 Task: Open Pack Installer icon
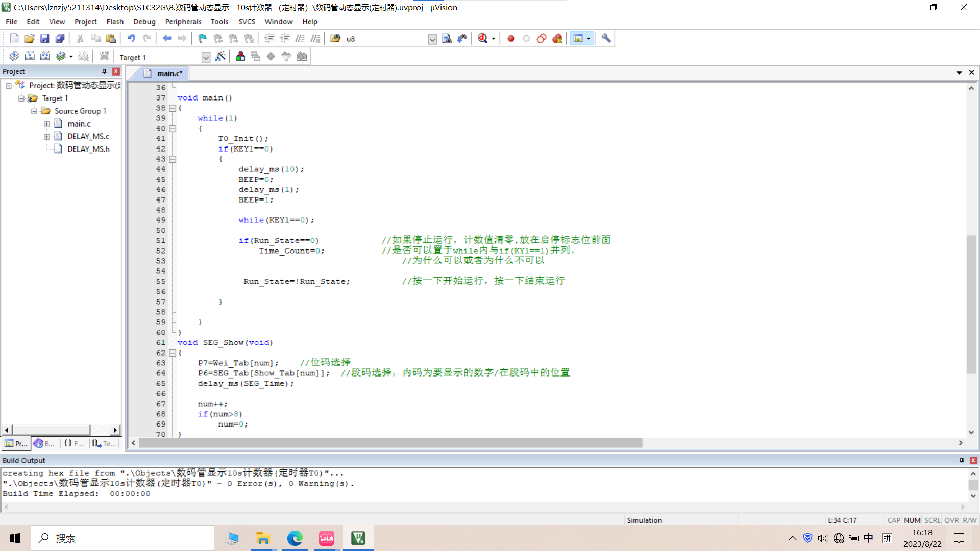302,56
